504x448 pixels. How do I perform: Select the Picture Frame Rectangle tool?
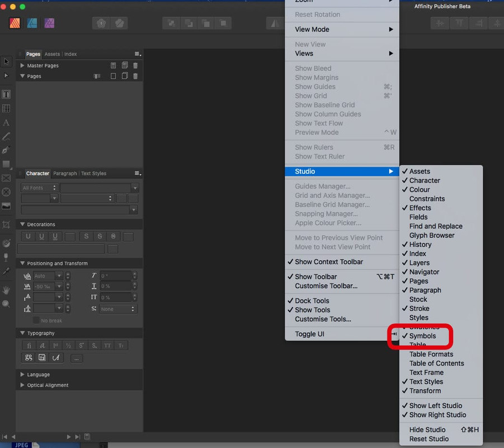(x=6, y=178)
